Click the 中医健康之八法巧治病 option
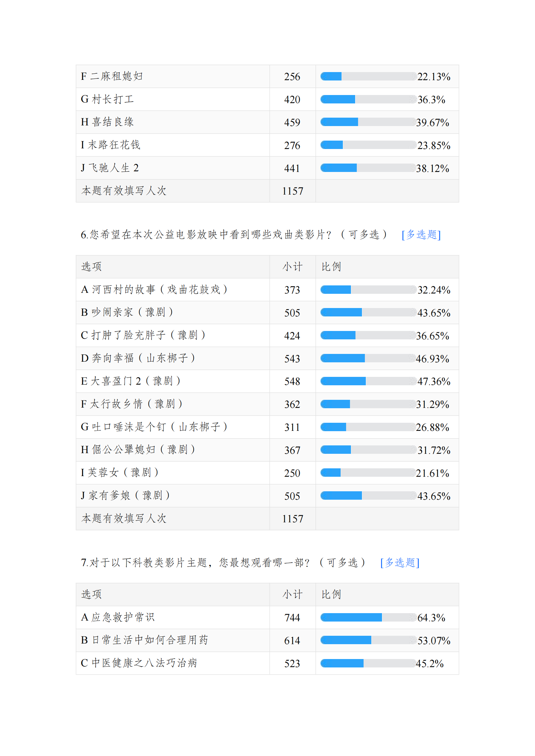 pyautogui.click(x=139, y=663)
